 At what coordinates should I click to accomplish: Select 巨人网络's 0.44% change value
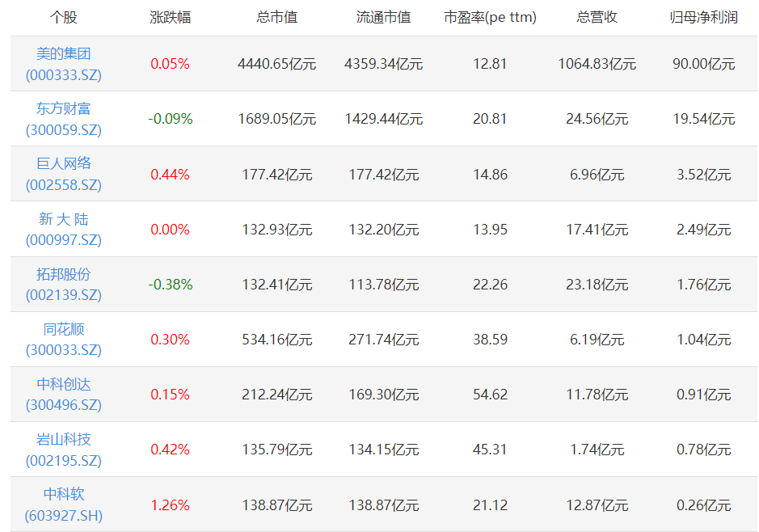point(170,175)
